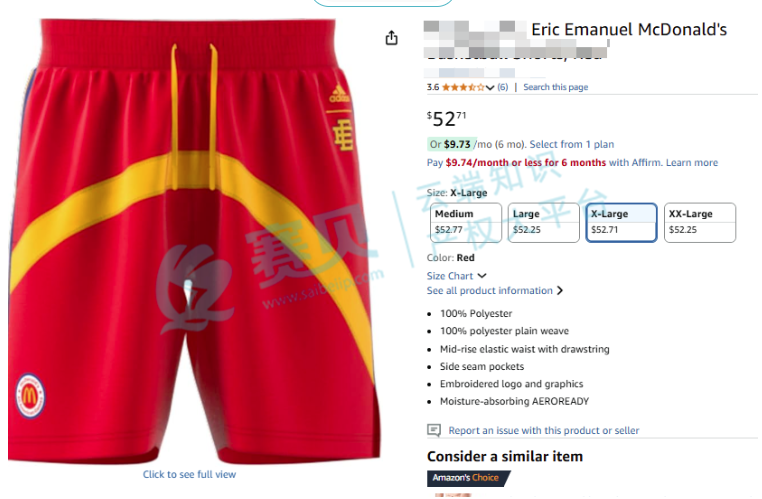Click the chevron next to product information
This screenshot has width=762, height=499.
[x=560, y=291]
